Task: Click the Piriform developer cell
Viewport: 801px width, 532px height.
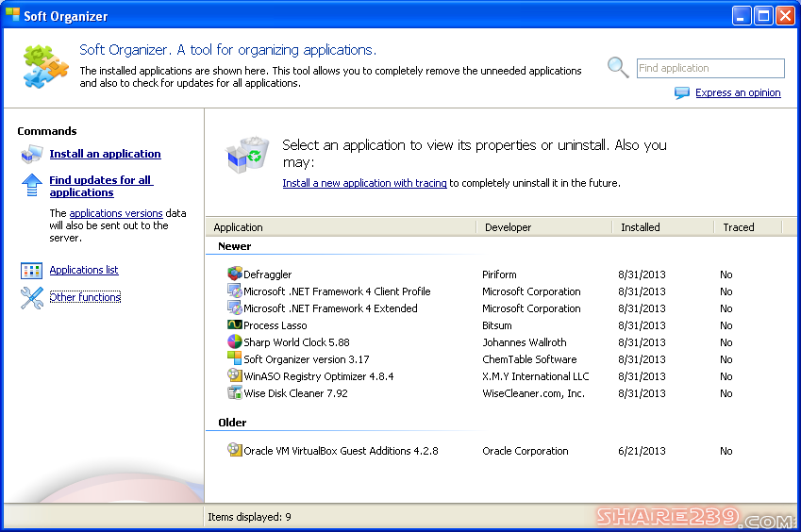Action: tap(500, 274)
